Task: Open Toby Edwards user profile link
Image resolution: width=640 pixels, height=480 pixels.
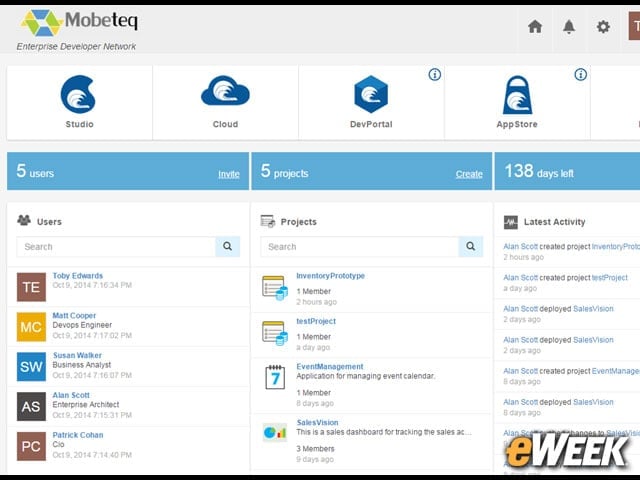Action: pyautogui.click(x=78, y=276)
